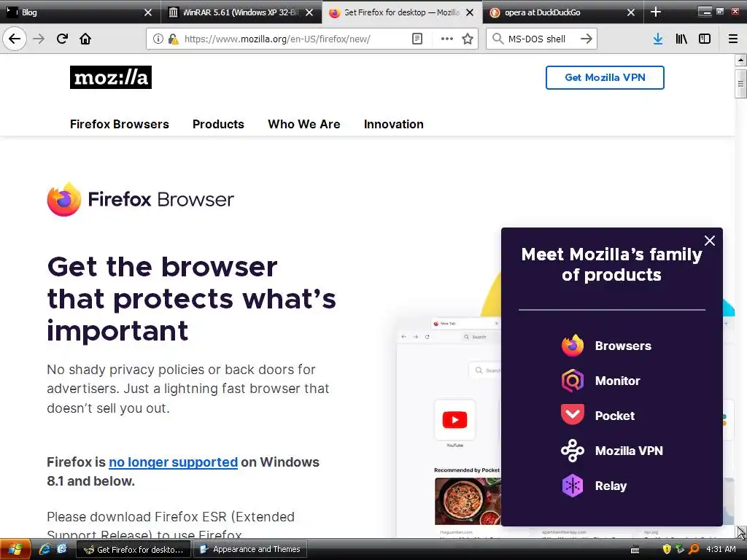Click the yellow security shield tray icon
Screen dimensions: 747x560
(x=667, y=549)
